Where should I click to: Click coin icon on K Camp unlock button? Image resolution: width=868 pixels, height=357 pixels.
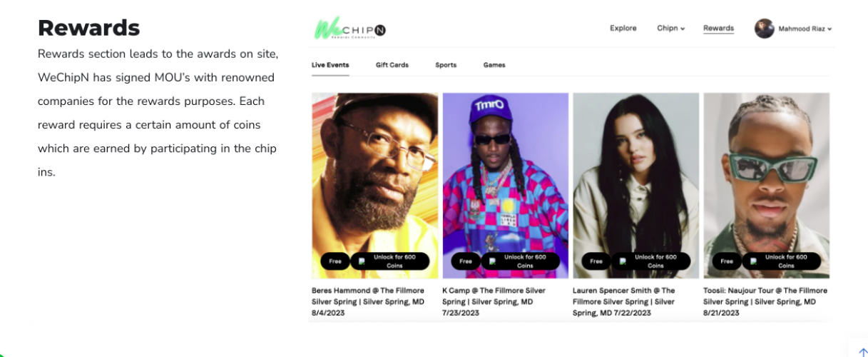[x=492, y=261]
